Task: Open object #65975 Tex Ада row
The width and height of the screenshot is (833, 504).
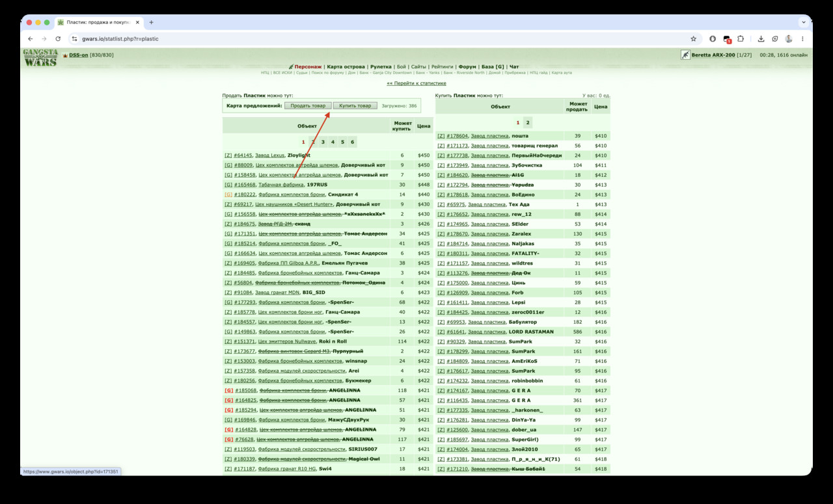Action: click(456, 204)
